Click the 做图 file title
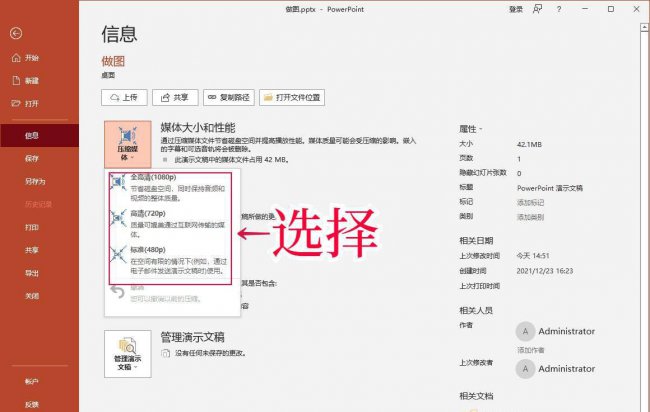This screenshot has width=650, height=412. pos(113,61)
